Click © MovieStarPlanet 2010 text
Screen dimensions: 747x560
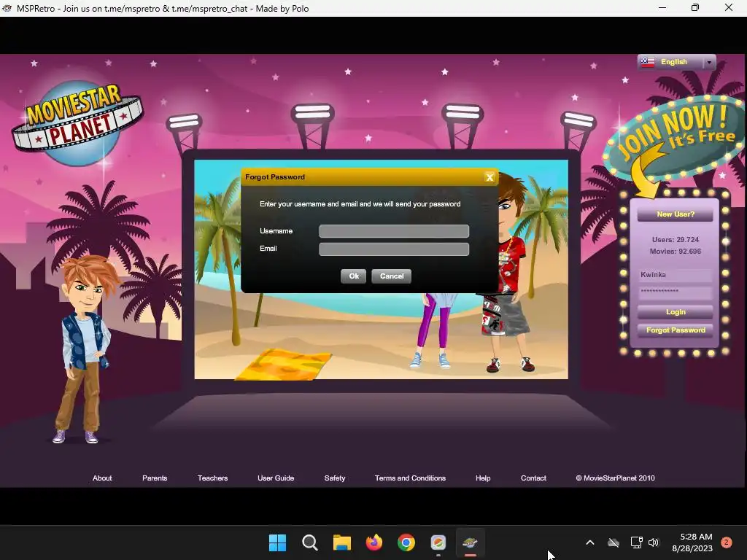615,478
